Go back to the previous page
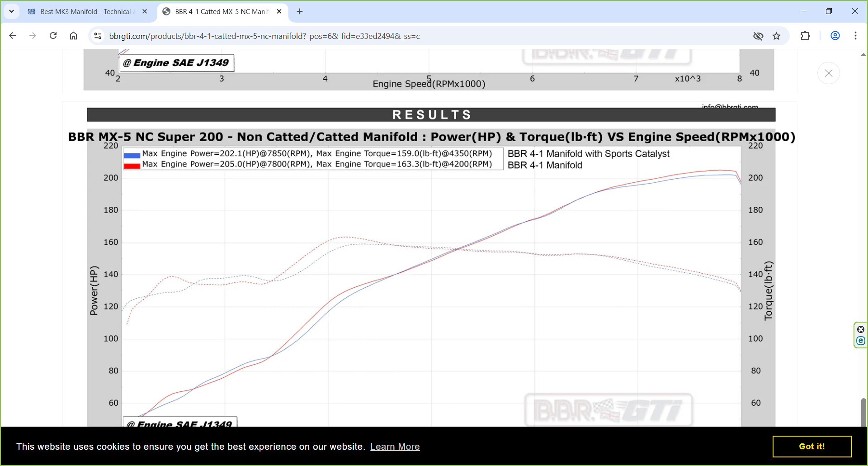The height and width of the screenshot is (466, 868). click(x=13, y=36)
